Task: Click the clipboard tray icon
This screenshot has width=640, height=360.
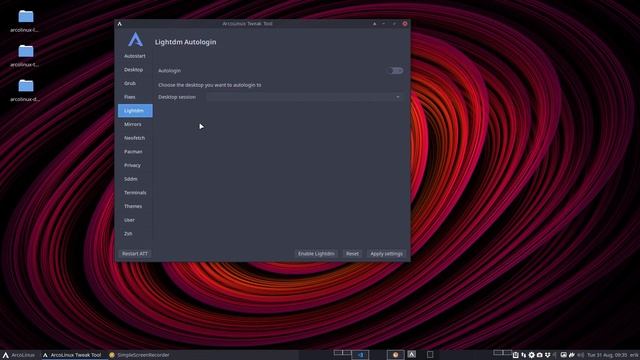Action: (516, 355)
